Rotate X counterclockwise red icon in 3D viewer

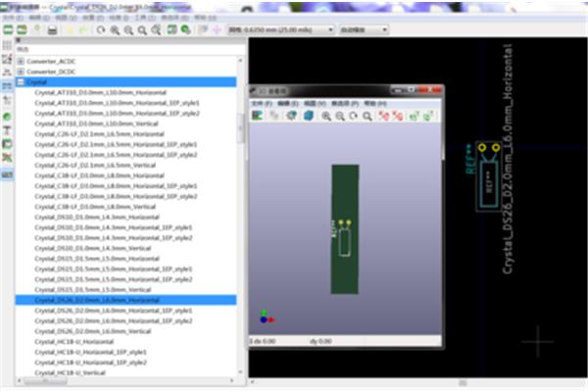click(x=398, y=116)
